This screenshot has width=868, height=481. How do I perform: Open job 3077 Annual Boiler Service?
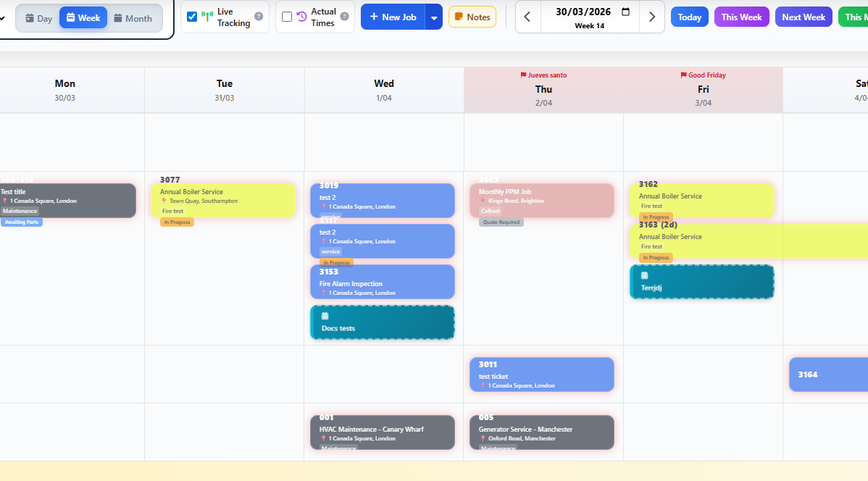(223, 201)
